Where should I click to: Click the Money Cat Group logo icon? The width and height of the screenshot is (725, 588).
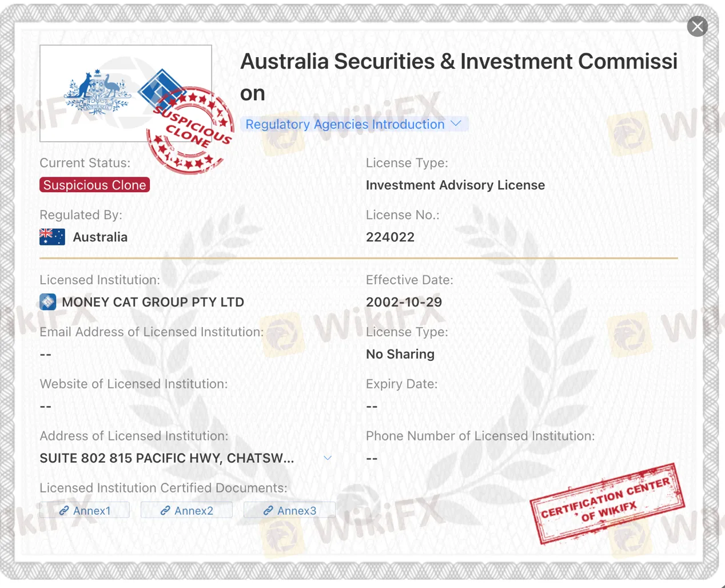[x=48, y=302]
